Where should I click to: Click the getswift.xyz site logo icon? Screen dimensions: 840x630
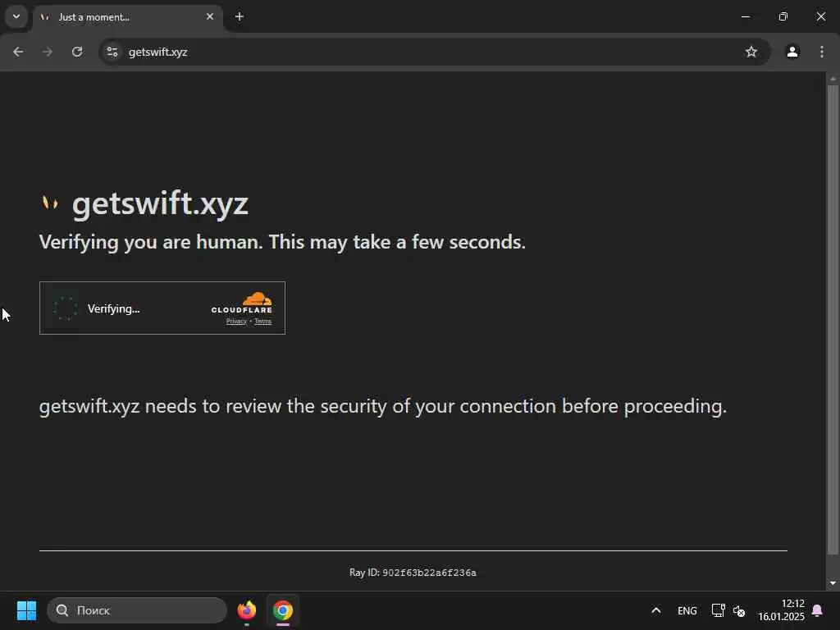pyautogui.click(x=50, y=203)
